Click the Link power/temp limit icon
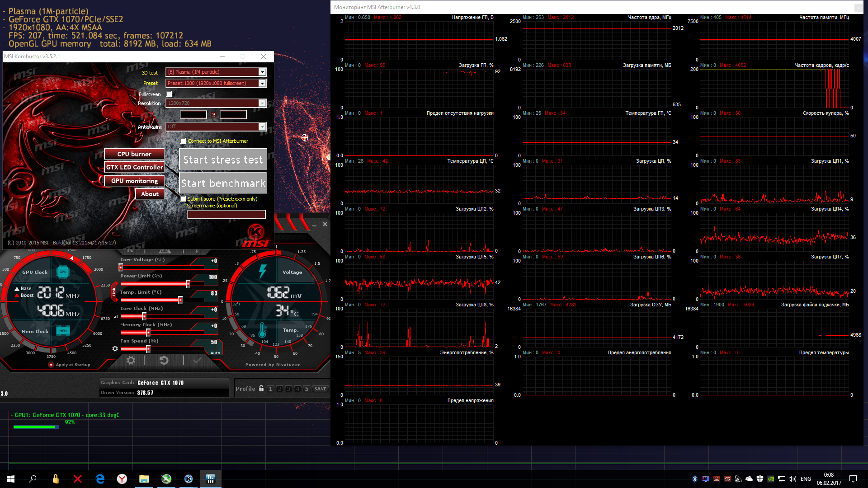 point(114,292)
